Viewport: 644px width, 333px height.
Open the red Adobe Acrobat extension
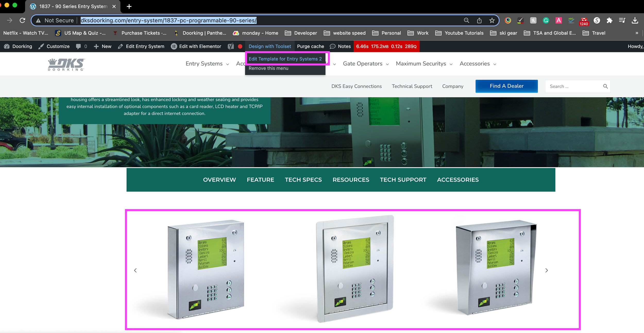pos(558,20)
